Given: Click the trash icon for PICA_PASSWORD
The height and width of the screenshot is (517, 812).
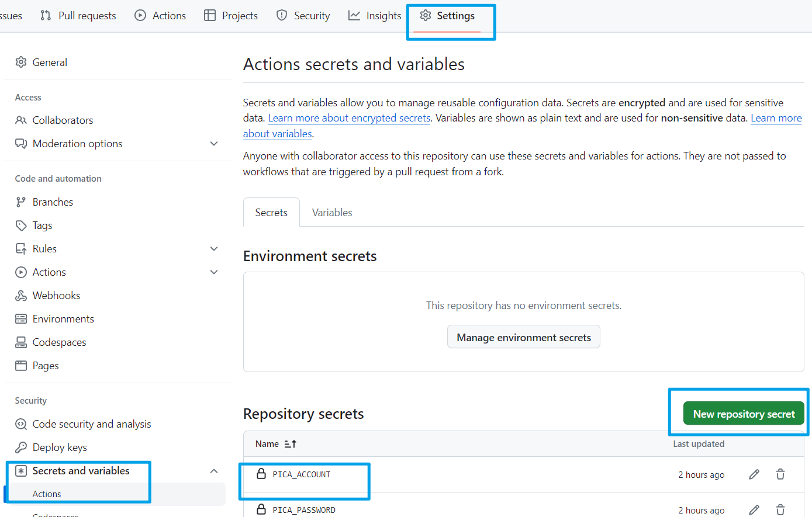Looking at the screenshot, I should coord(780,510).
